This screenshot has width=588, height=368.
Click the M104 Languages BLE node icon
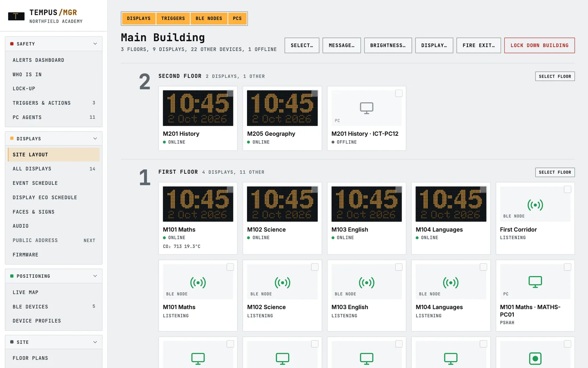pyautogui.click(x=451, y=283)
